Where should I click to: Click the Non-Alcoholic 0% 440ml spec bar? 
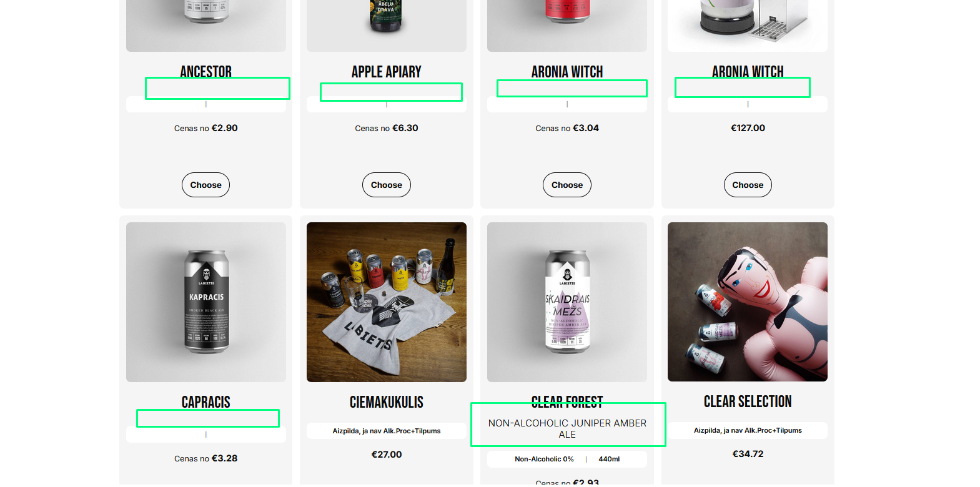(x=567, y=459)
